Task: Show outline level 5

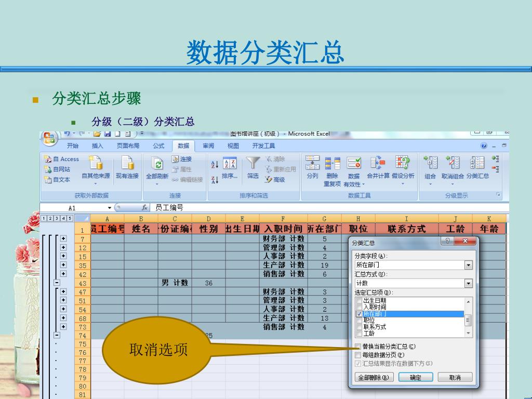Action: coord(70,218)
